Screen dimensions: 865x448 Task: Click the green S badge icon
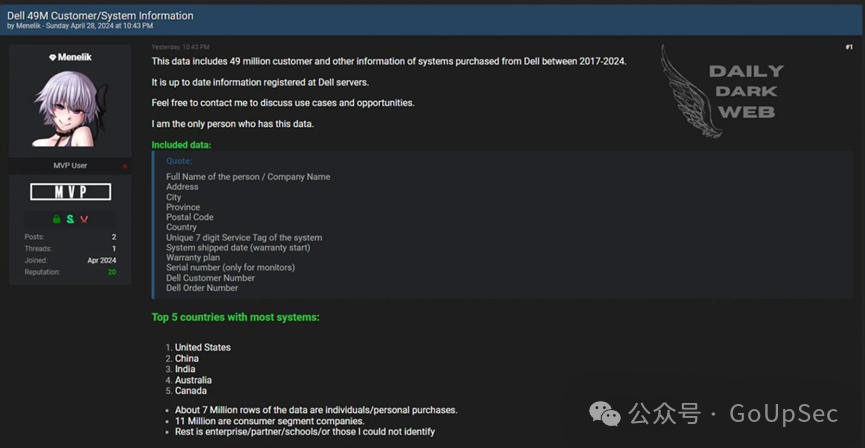70,219
